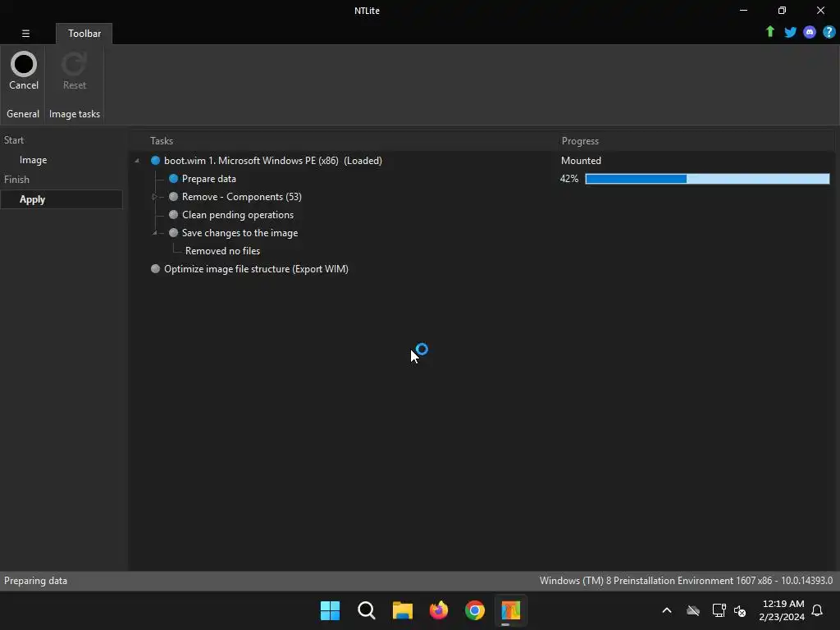Click the 42% progress value
This screenshot has height=630, width=840.
569,178
